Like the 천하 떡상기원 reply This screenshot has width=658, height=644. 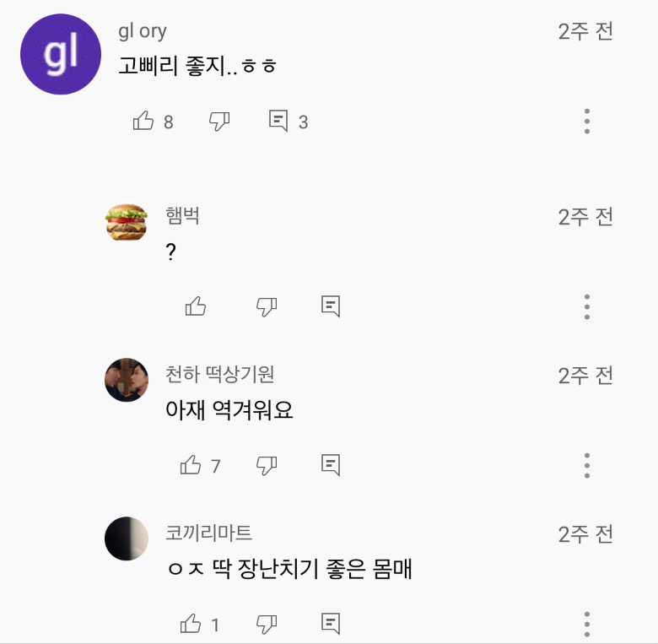(191, 465)
